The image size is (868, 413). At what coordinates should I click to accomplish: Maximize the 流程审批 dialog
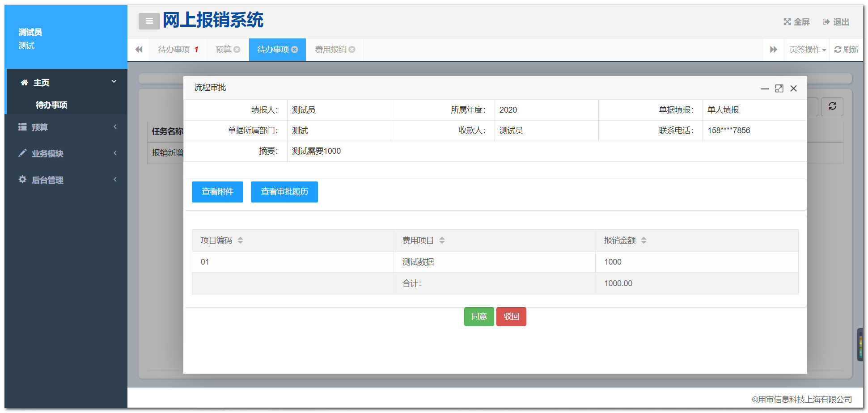(x=779, y=88)
